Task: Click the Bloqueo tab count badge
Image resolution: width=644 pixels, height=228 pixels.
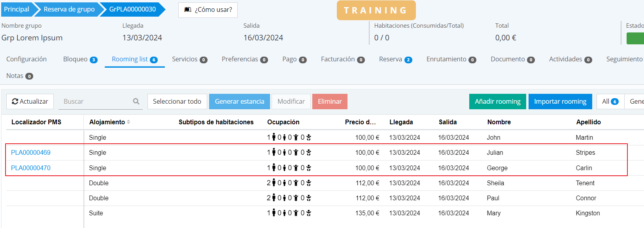Action: [94, 60]
